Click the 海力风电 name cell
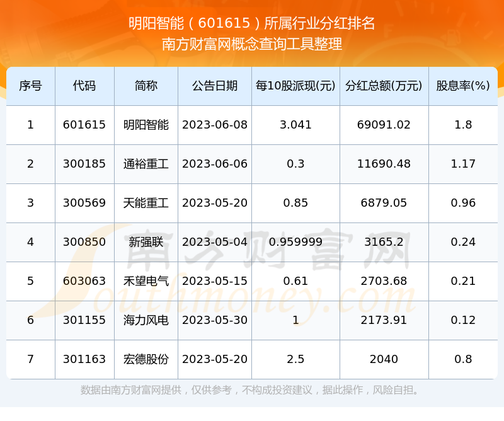The image size is (504, 421). coord(146,320)
